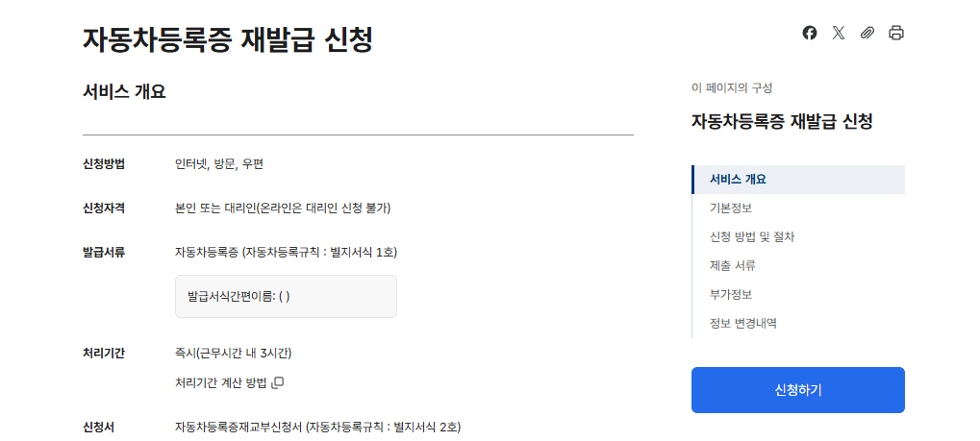Click the 이 페이지의 구성 label
Screen dimensions: 980x441
[732, 87]
